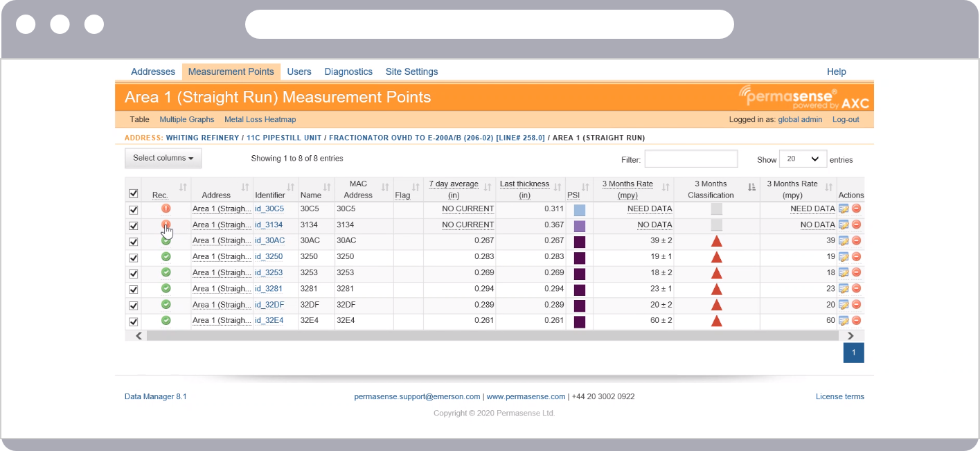Sort by Last thickness column header
The image size is (980, 451).
[x=531, y=190]
